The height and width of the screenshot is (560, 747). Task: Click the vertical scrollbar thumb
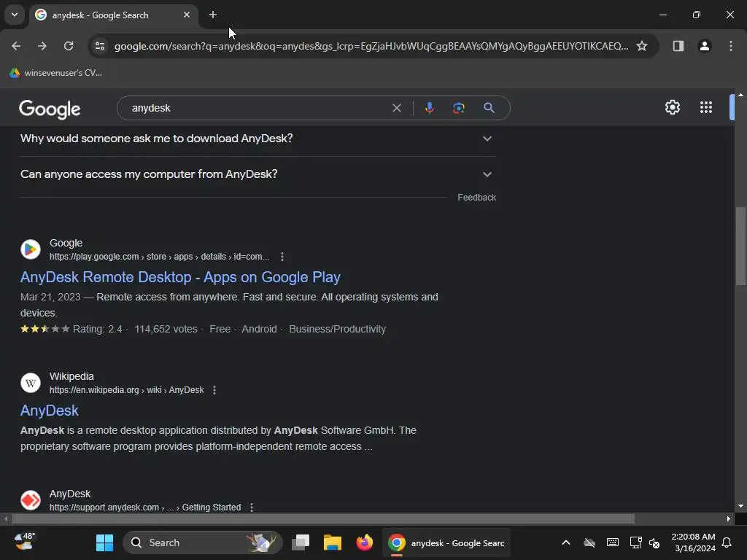coord(740,245)
